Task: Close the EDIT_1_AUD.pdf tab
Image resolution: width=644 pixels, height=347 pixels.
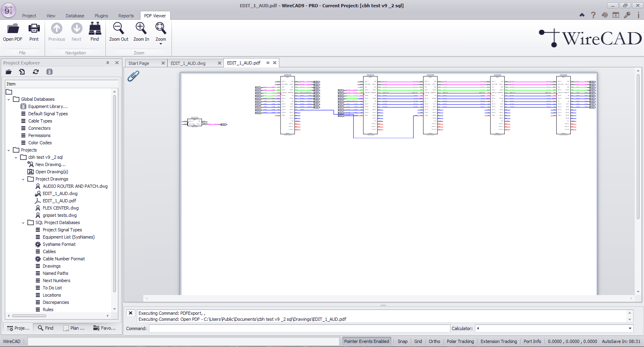Action: (275, 63)
